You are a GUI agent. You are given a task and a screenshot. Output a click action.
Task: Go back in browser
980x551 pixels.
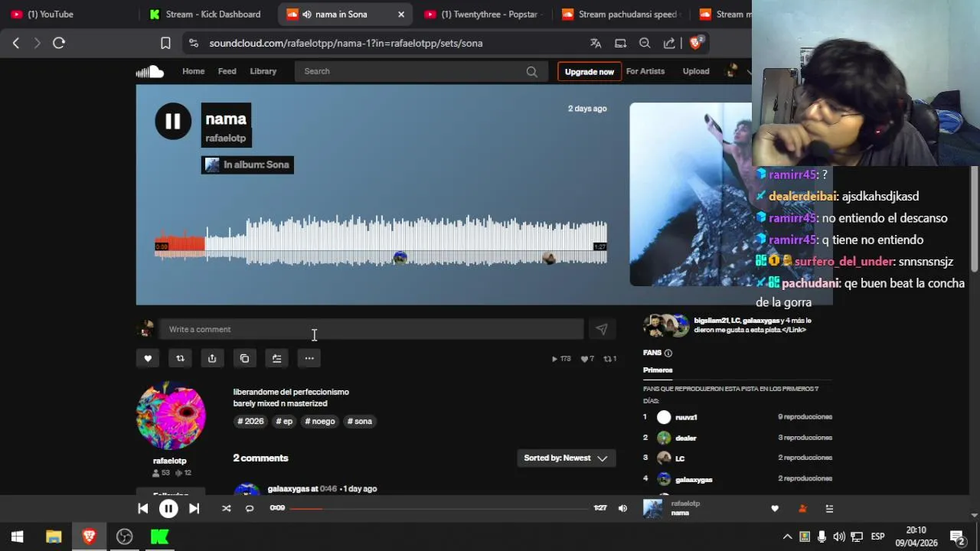(16, 43)
